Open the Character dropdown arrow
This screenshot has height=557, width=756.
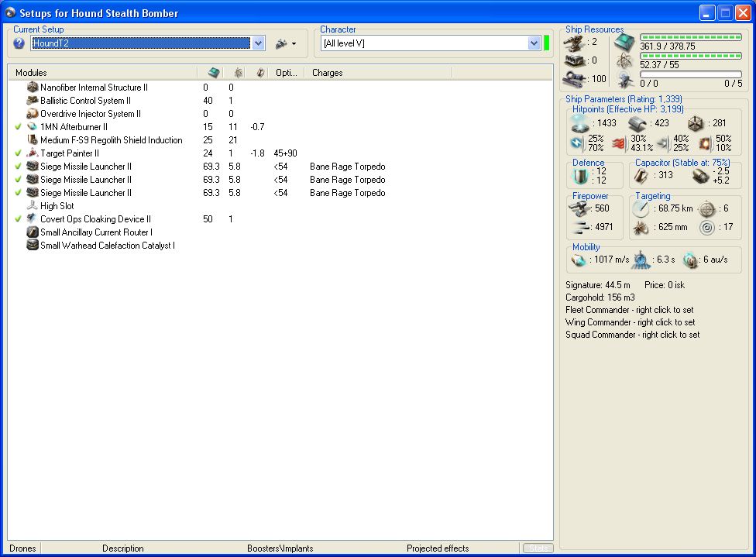tap(534, 43)
